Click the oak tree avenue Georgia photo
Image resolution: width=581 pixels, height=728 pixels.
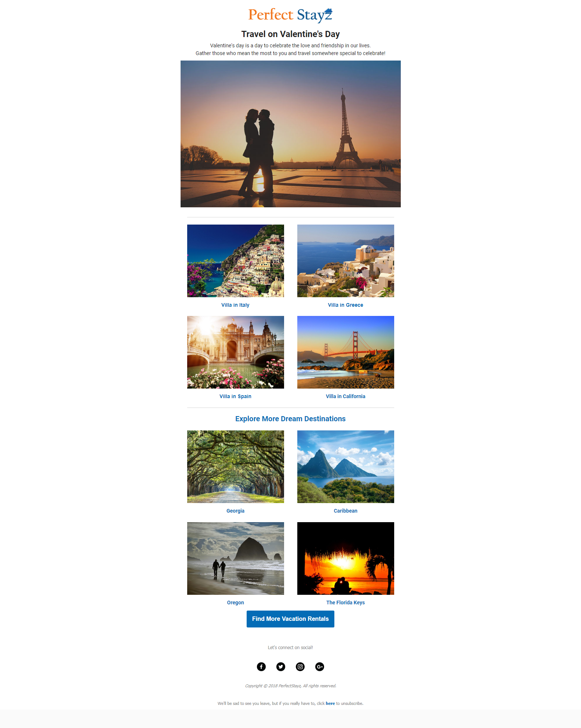[x=236, y=467]
